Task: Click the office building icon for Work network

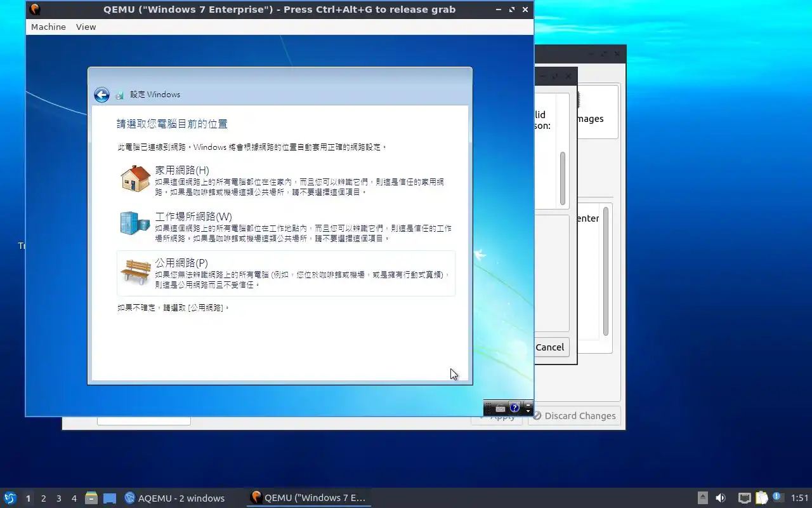Action: (135, 224)
